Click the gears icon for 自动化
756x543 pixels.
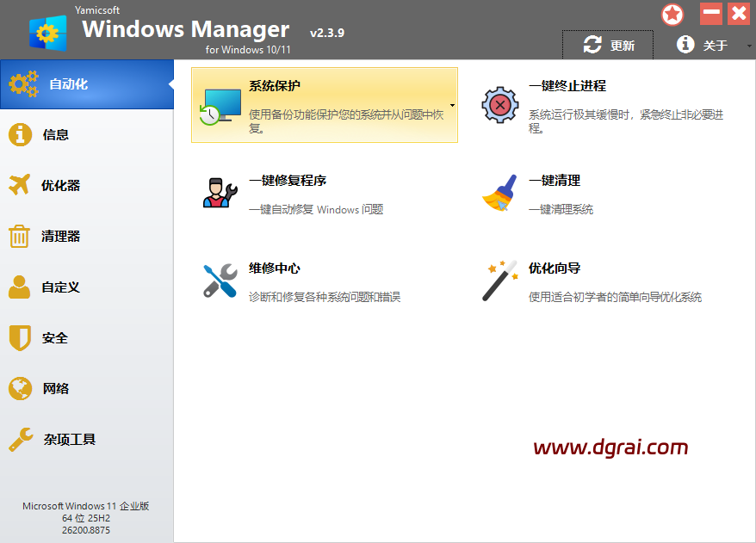click(x=23, y=83)
